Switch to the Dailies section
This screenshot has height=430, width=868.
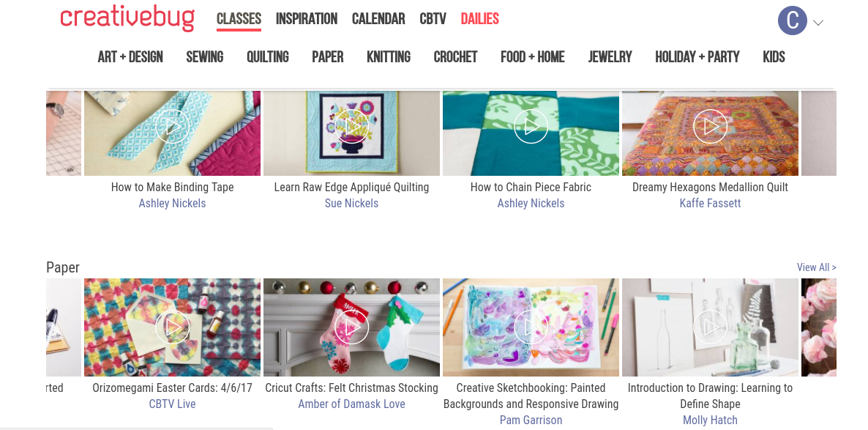point(480,19)
